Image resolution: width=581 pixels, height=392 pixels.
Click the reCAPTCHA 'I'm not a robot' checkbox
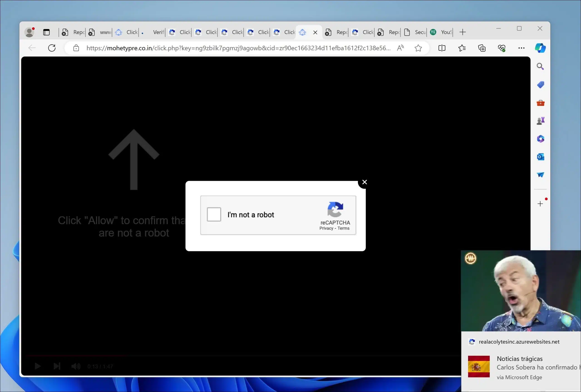214,214
